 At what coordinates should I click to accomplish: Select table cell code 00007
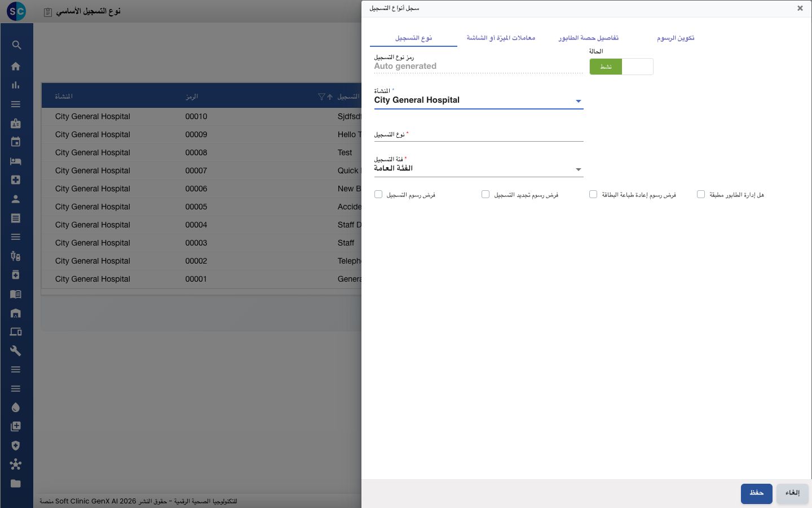[x=196, y=170]
